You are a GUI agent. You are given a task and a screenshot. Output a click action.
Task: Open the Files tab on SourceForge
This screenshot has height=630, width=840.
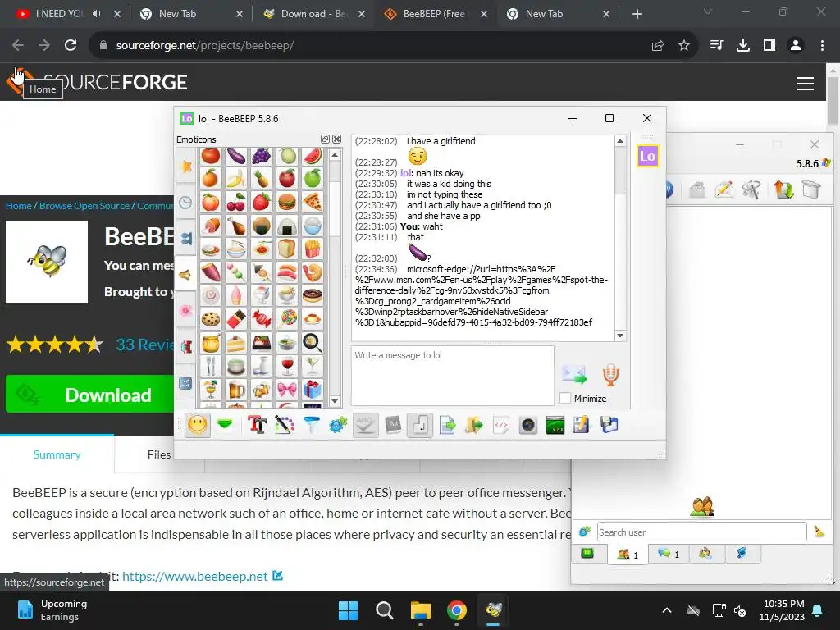pyautogui.click(x=159, y=454)
